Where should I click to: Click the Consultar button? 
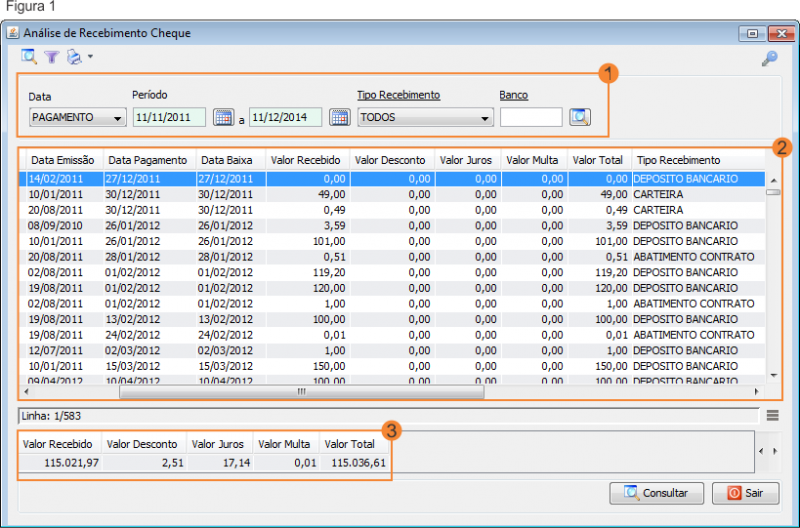click(x=656, y=493)
